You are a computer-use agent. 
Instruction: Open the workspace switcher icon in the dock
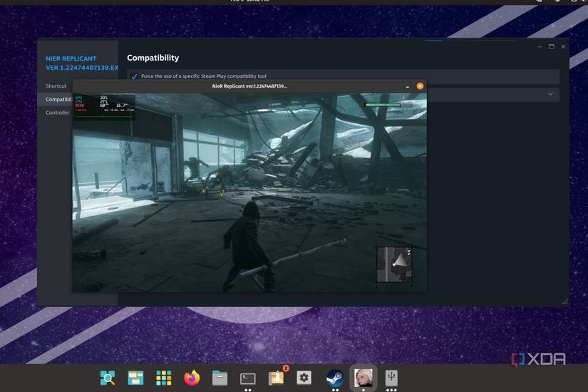[135, 378]
